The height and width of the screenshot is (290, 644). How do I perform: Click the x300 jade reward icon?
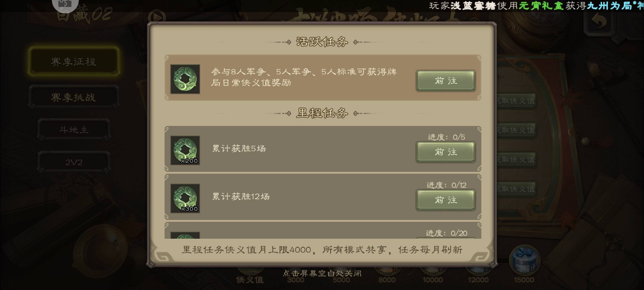click(185, 198)
